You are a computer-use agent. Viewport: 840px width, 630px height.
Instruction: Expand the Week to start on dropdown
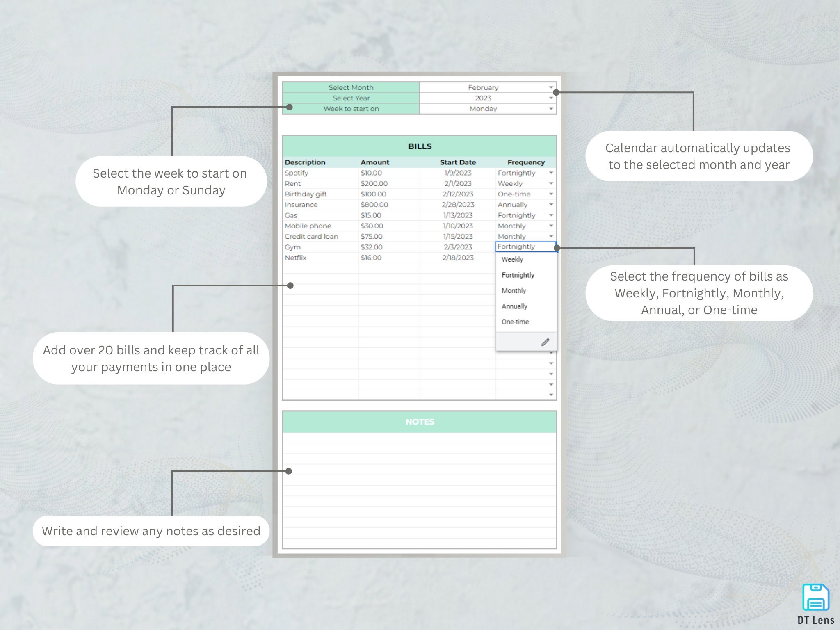[x=551, y=109]
